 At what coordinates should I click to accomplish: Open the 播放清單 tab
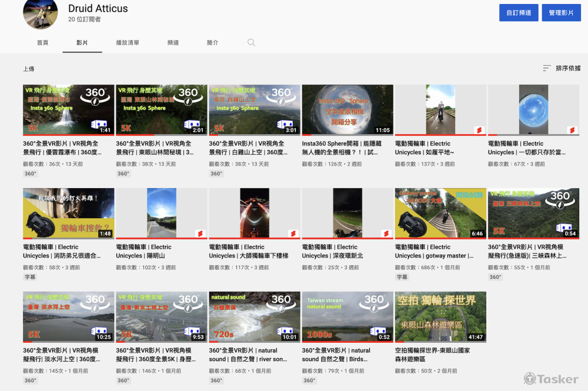click(128, 43)
